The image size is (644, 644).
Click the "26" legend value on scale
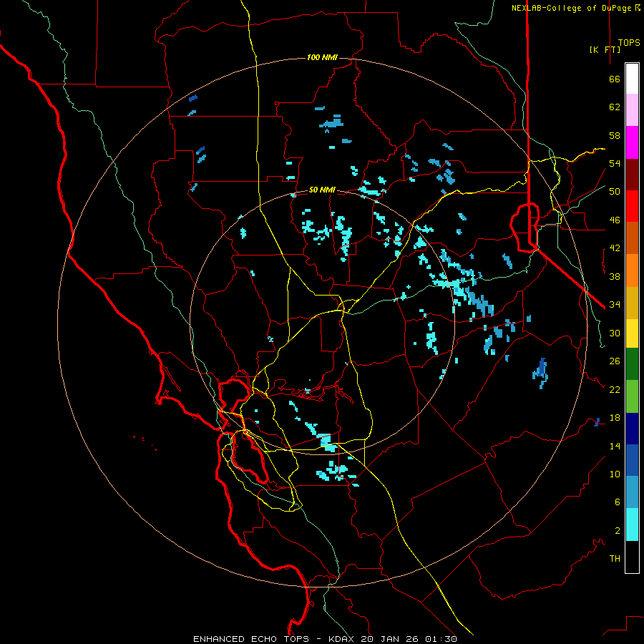(x=615, y=361)
